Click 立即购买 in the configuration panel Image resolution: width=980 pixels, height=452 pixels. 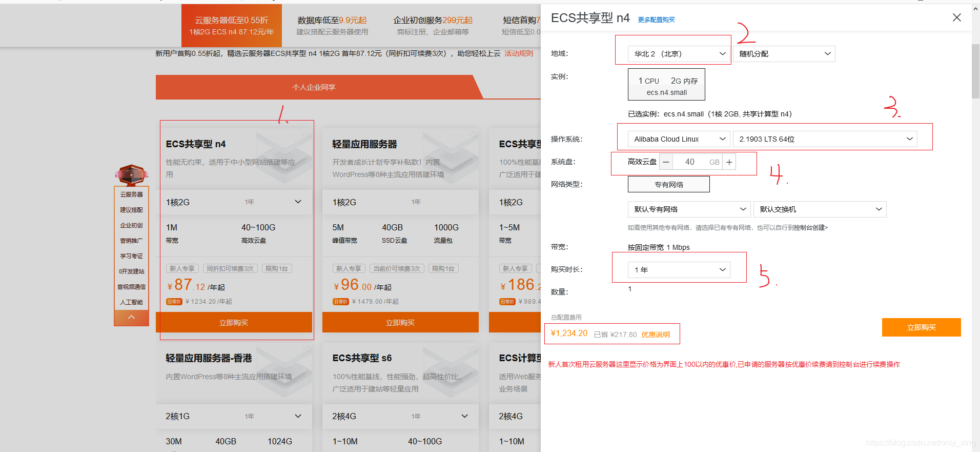coord(922,327)
